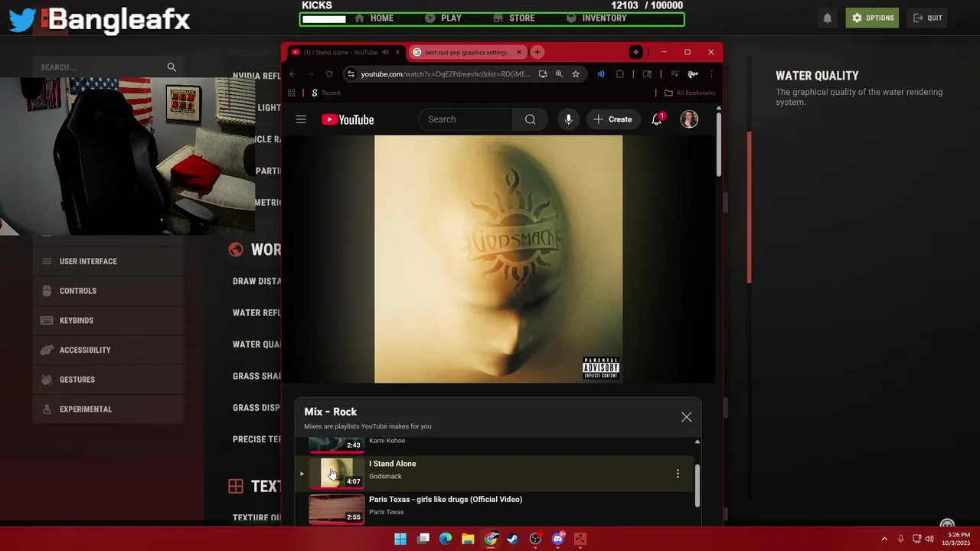Click the Rust QUIT button
980x551 pixels.
pyautogui.click(x=927, y=18)
